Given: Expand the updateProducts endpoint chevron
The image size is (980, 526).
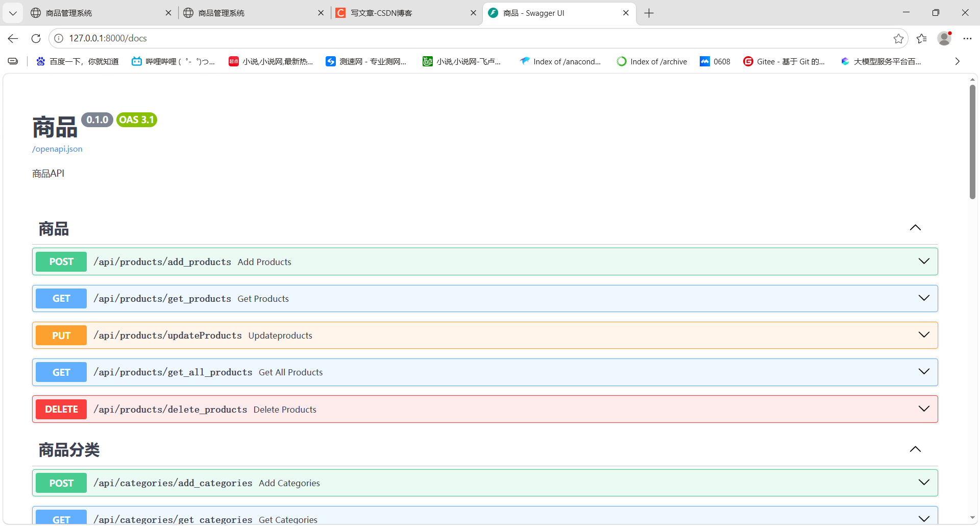Looking at the screenshot, I should (924, 334).
